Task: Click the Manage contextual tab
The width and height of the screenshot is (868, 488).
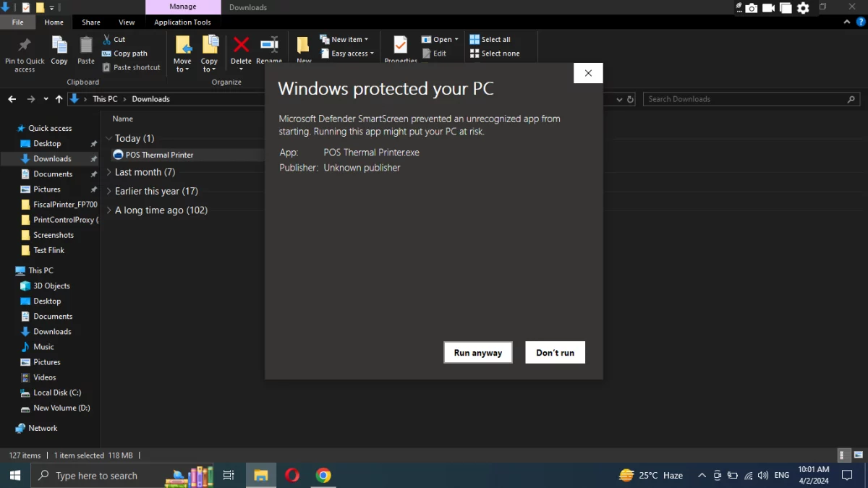Action: click(x=183, y=7)
